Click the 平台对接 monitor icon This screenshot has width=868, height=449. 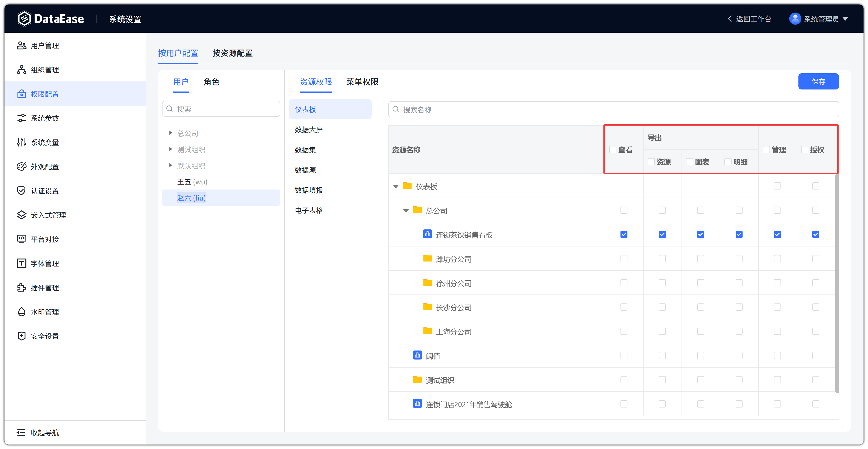[x=22, y=239]
